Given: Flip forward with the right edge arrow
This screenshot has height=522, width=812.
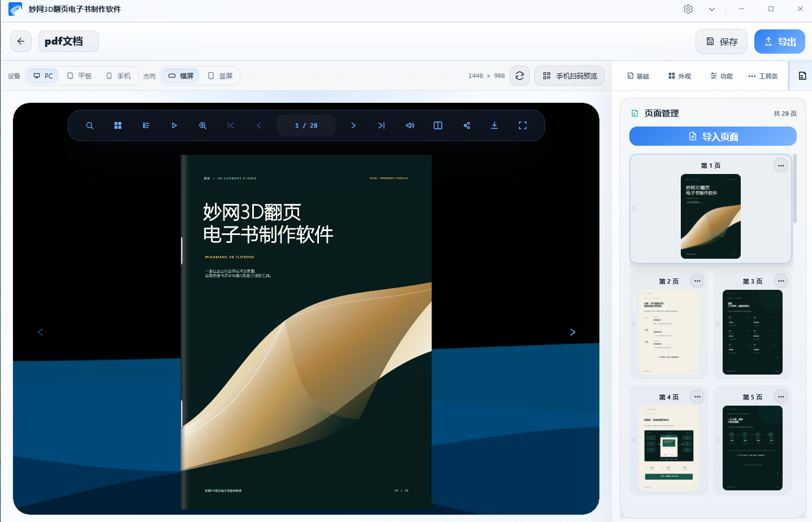Looking at the screenshot, I should [x=572, y=332].
